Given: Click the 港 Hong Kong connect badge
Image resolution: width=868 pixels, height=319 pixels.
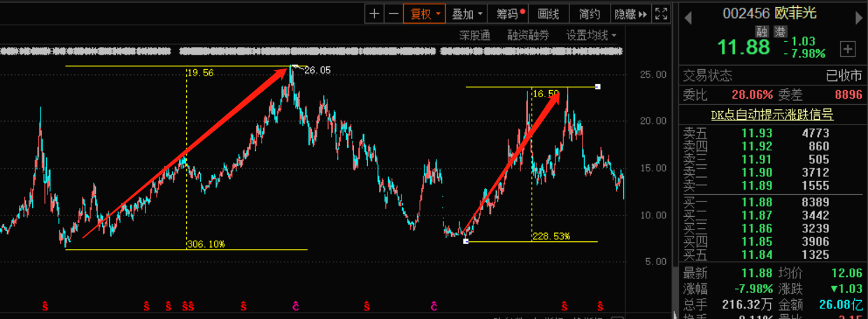Looking at the screenshot, I should point(776,31).
